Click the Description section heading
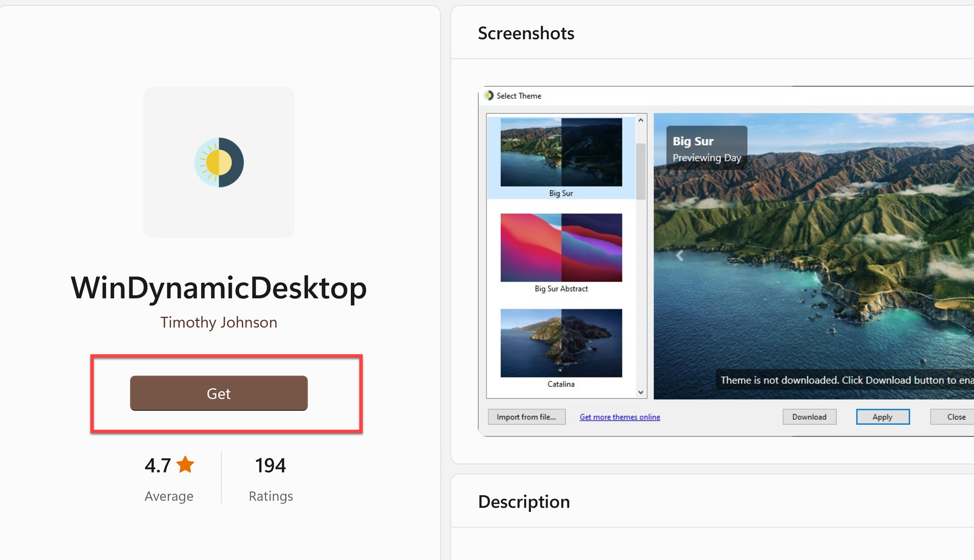The height and width of the screenshot is (560, 974). (523, 501)
